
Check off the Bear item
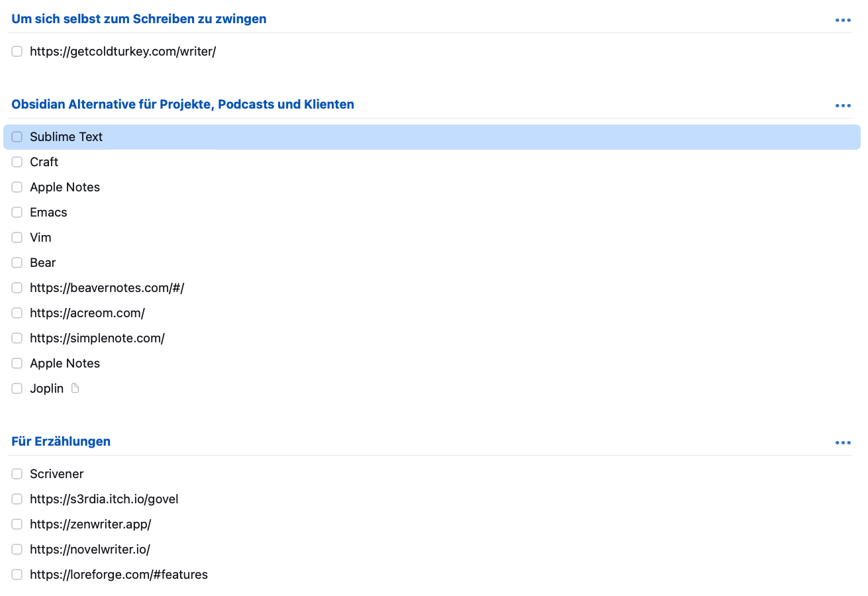[x=17, y=263]
